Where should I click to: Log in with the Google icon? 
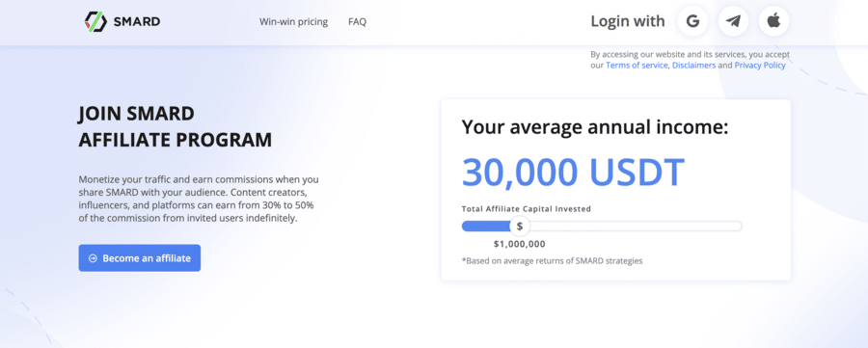pyautogui.click(x=692, y=21)
